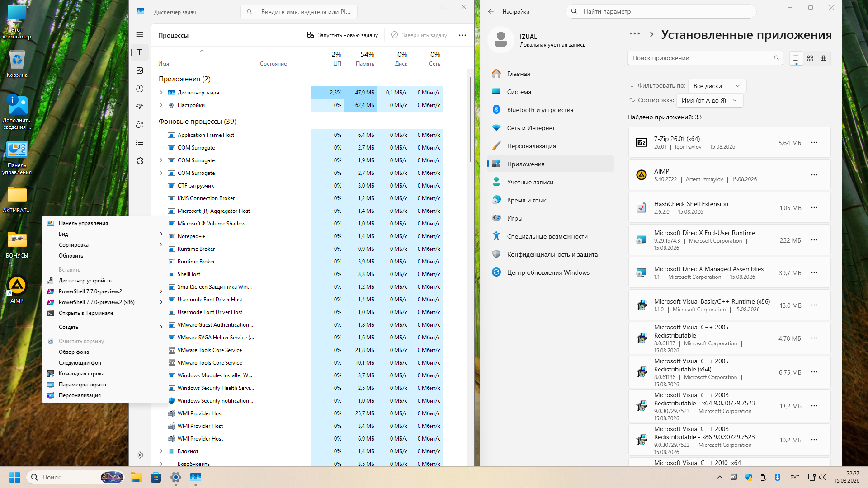This screenshot has width=868, height=488.
Task: Click Запустить новую задачу button
Action: pos(342,35)
